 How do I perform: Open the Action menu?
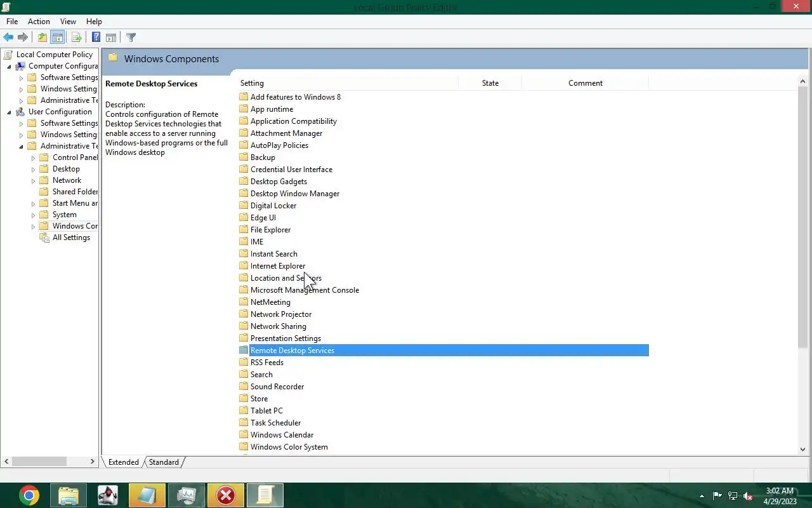point(39,22)
